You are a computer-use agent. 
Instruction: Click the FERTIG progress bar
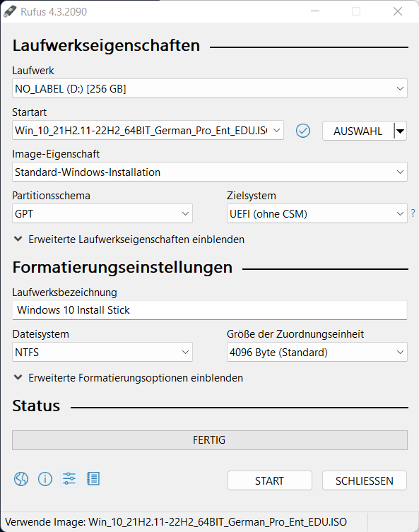210,440
